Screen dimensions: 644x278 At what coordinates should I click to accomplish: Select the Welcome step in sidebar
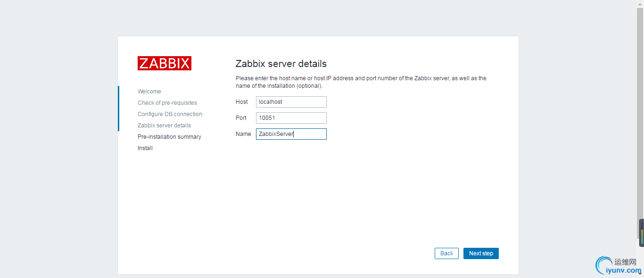coord(149,92)
